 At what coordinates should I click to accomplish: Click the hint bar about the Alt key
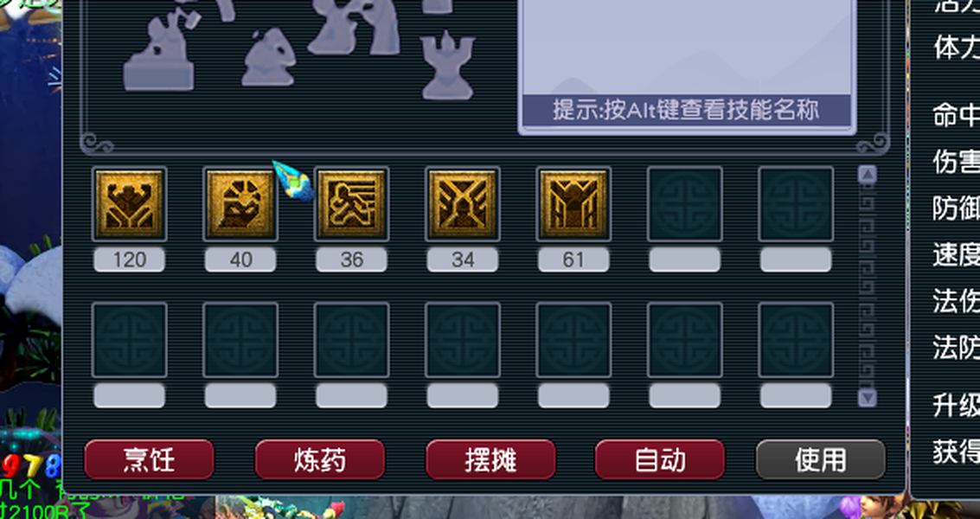[x=686, y=111]
